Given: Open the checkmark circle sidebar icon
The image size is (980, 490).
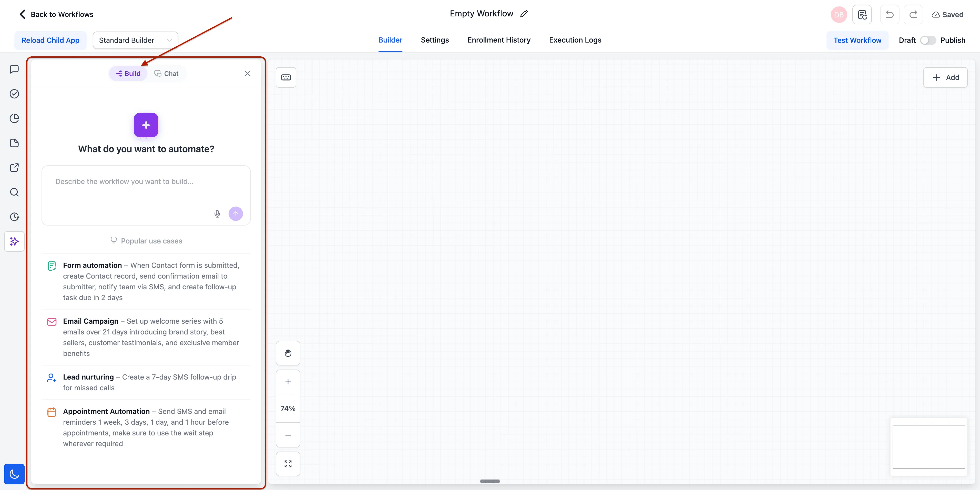Looking at the screenshot, I should (x=14, y=94).
